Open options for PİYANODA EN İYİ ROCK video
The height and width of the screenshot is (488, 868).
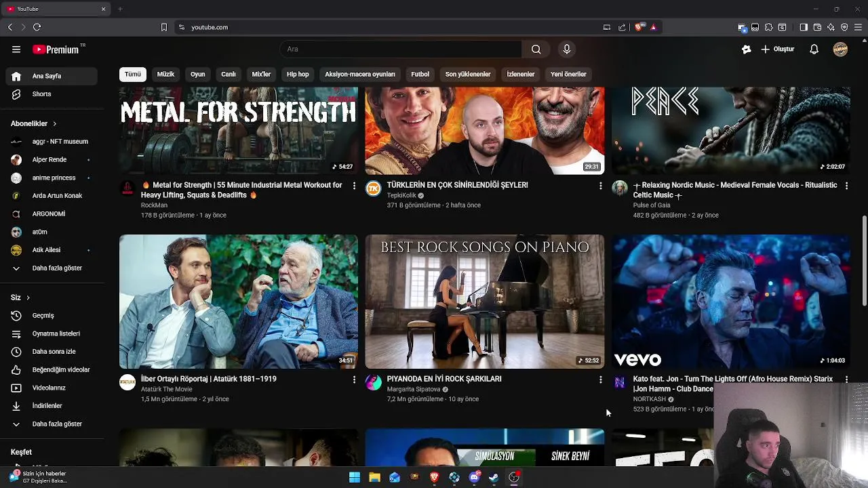click(x=600, y=380)
